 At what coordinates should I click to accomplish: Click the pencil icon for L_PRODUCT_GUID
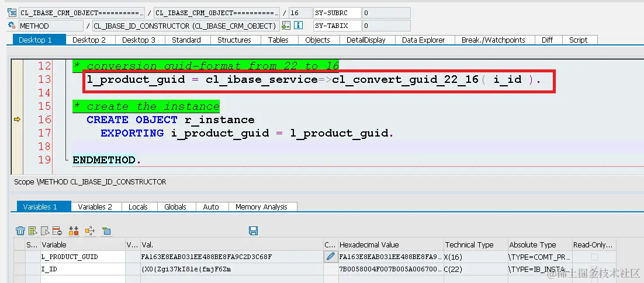(x=330, y=257)
